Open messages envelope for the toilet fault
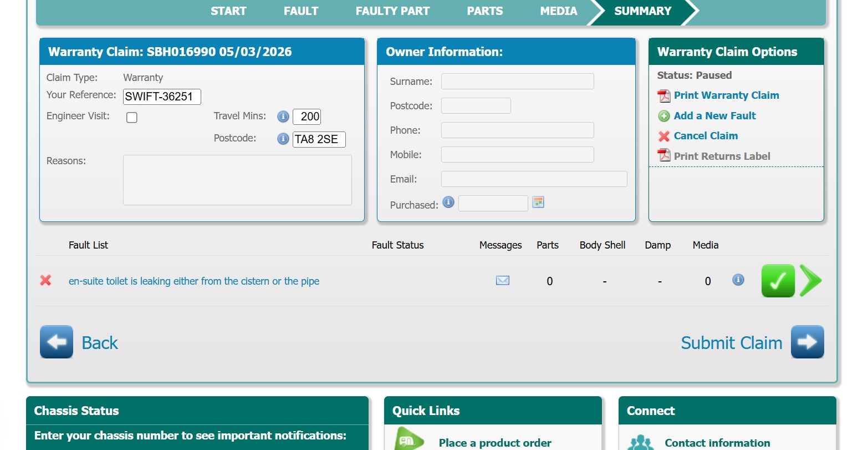 [x=503, y=281]
